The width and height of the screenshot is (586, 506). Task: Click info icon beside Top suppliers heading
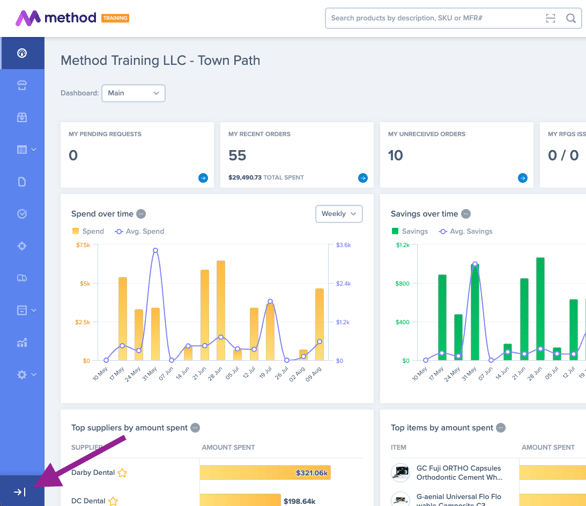tap(195, 428)
